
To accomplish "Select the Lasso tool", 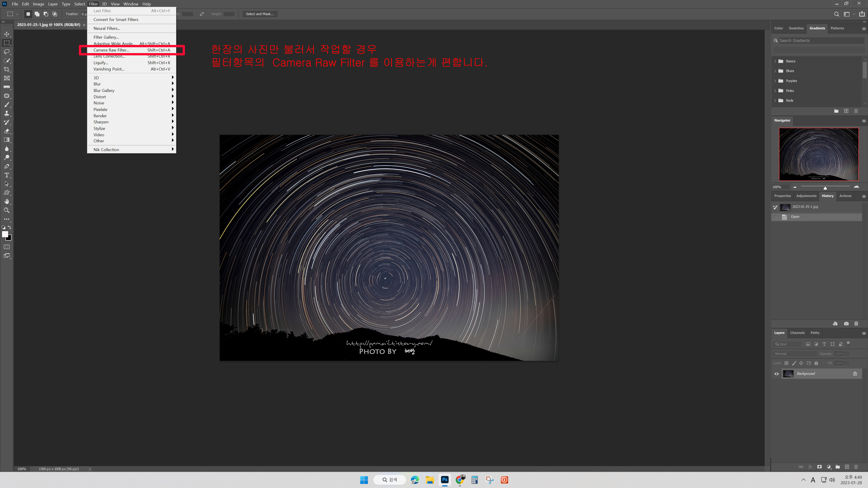I will coord(7,52).
